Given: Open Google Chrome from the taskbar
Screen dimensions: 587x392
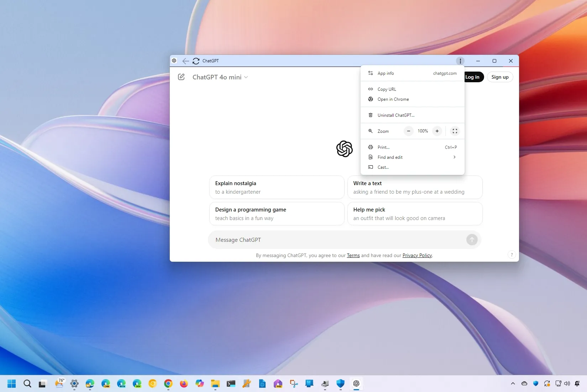Looking at the screenshot, I should (x=168, y=383).
